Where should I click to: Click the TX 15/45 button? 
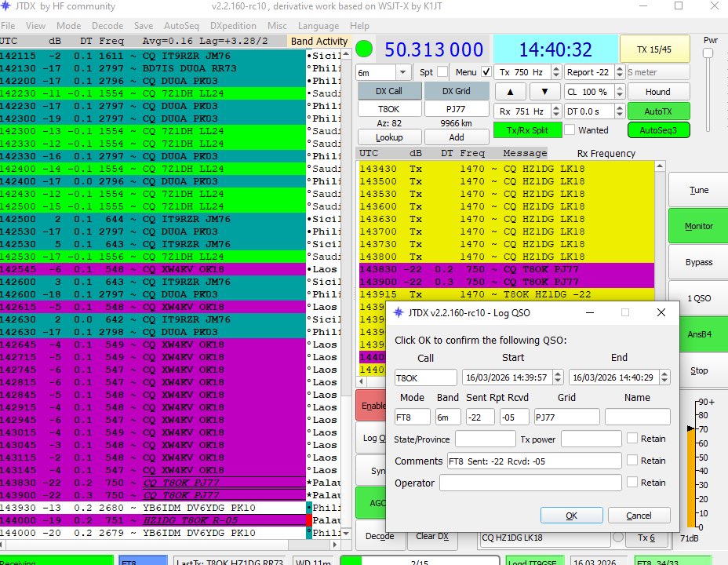coord(654,49)
